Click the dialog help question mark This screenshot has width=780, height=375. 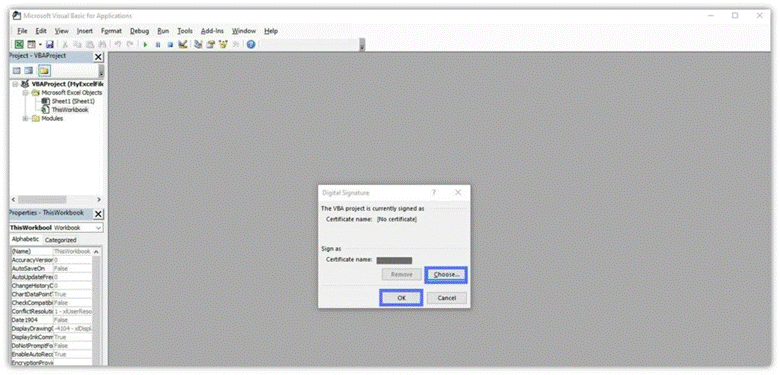[x=434, y=192]
